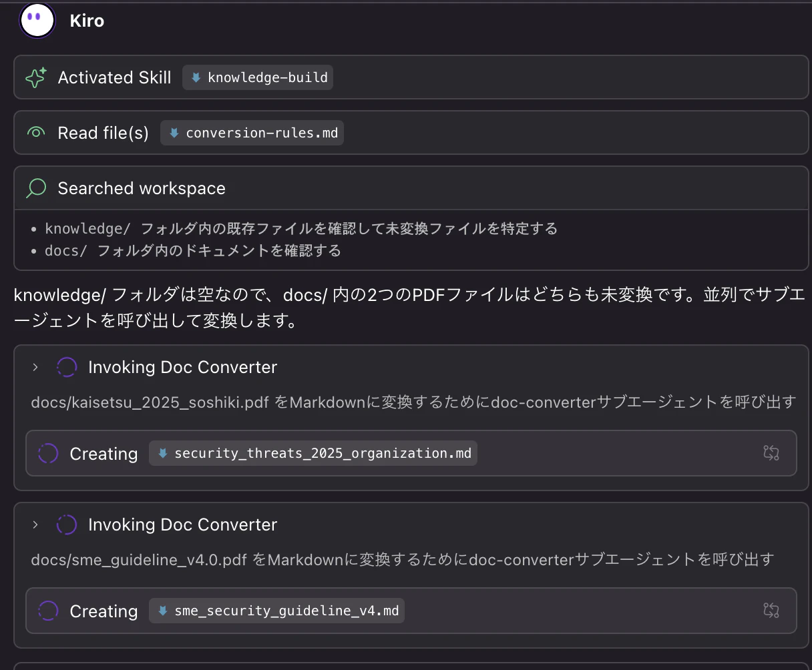This screenshot has width=812, height=670.
Task: Click the spinner beside Creating sme_security_guideline_v4.md
Action: tap(48, 611)
